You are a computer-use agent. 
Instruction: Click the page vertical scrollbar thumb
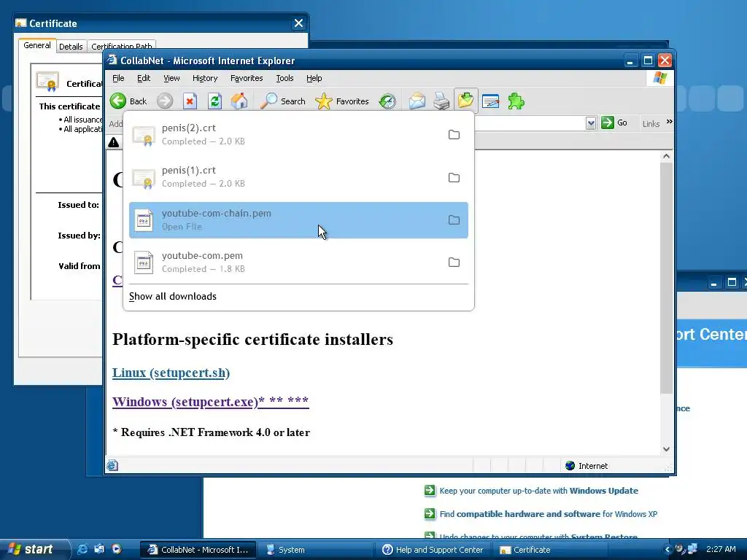pos(666,278)
